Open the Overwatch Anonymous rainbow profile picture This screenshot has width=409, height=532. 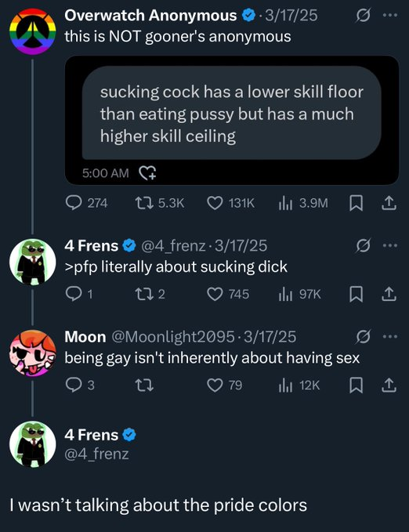33,31
